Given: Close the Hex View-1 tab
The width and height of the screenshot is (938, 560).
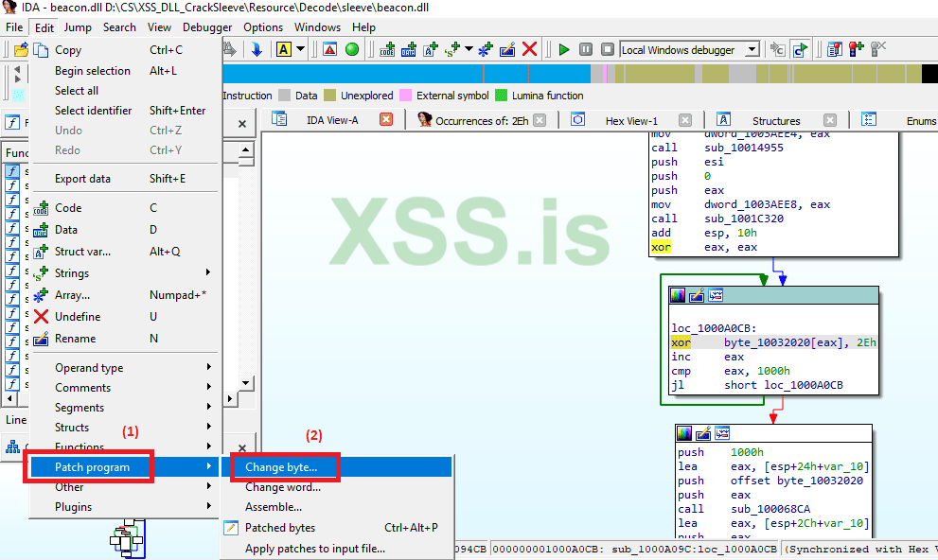Looking at the screenshot, I should 685,120.
